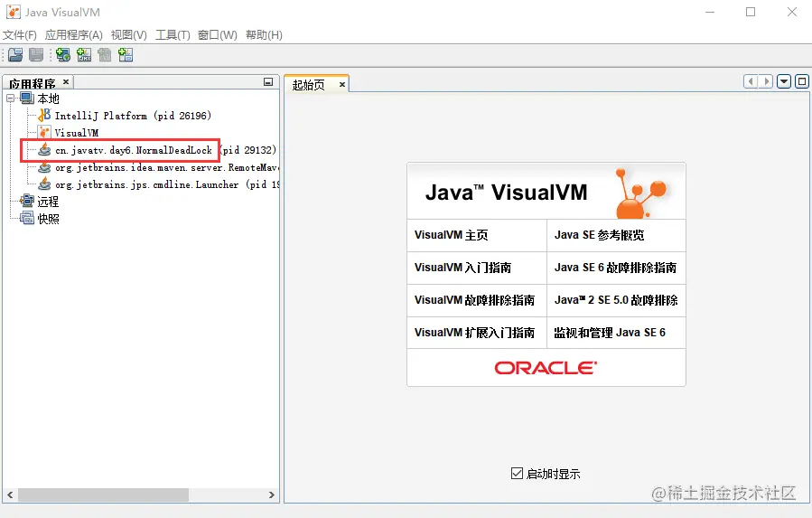The width and height of the screenshot is (812, 518).
Task: Open the 文件(F) menu
Action: [x=20, y=34]
